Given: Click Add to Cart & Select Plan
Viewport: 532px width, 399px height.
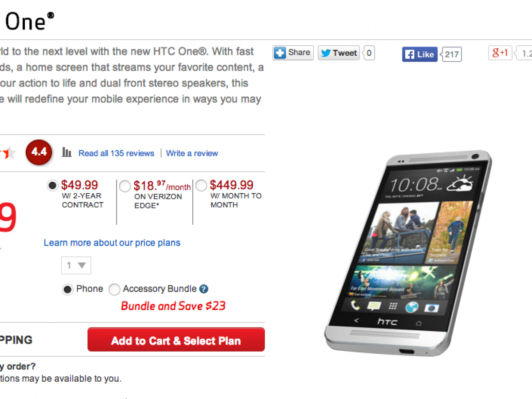Looking at the screenshot, I should click(176, 340).
